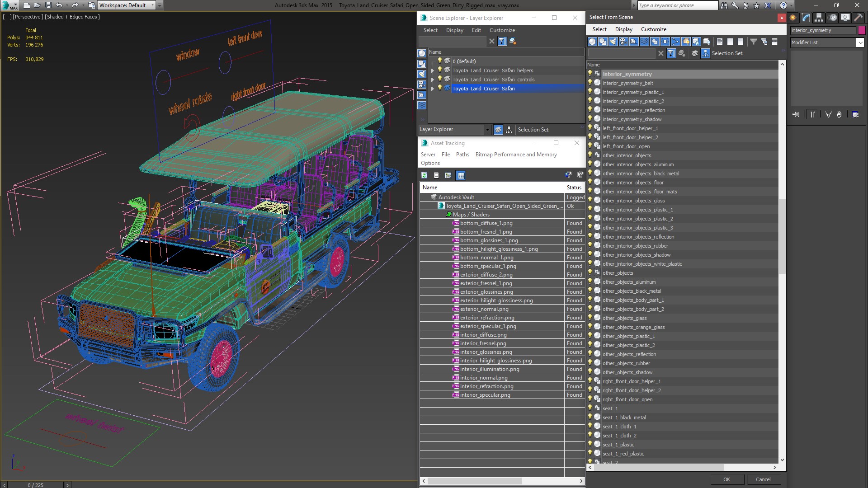This screenshot has width=868, height=488.
Task: Click OK in Select From Scene dialog
Action: coord(726,479)
